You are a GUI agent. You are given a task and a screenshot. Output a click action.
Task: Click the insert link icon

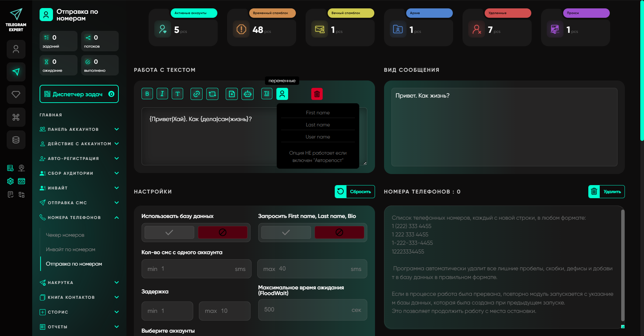pos(196,94)
